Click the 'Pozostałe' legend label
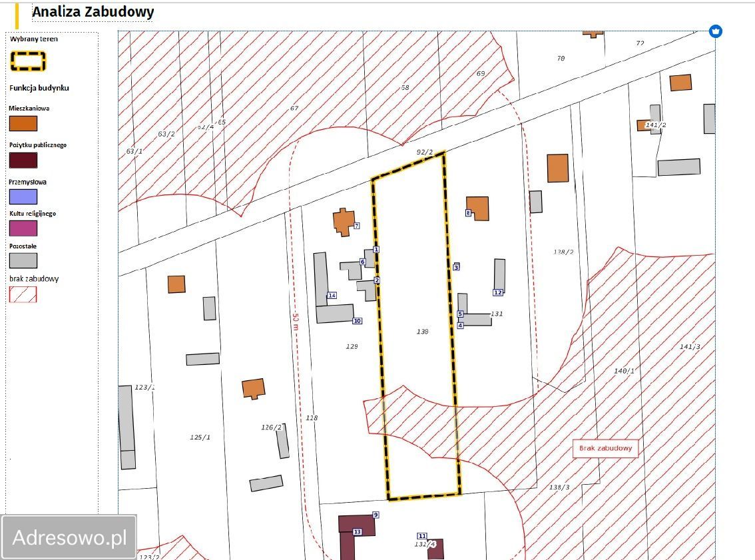 tap(23, 246)
